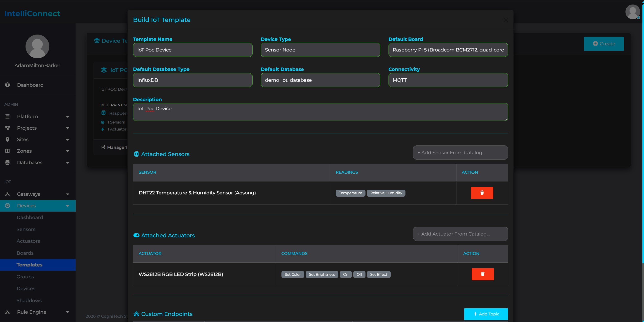Click the Custom Endpoints network icon
The height and width of the screenshot is (322, 644).
click(136, 314)
